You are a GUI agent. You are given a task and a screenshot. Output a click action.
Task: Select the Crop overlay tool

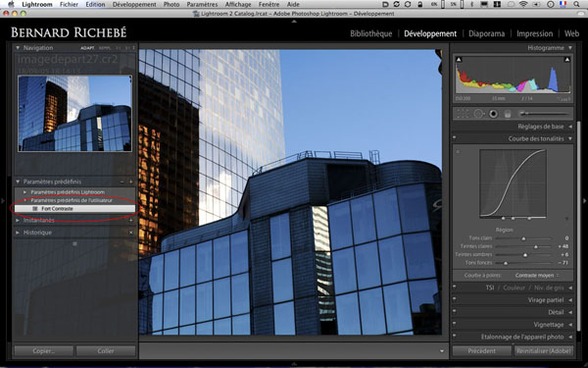463,114
